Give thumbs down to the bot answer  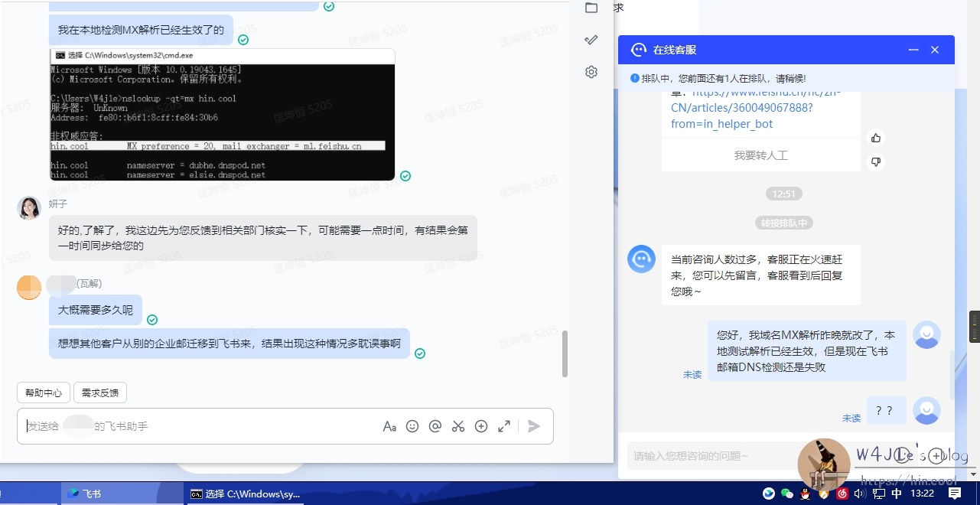(x=876, y=161)
